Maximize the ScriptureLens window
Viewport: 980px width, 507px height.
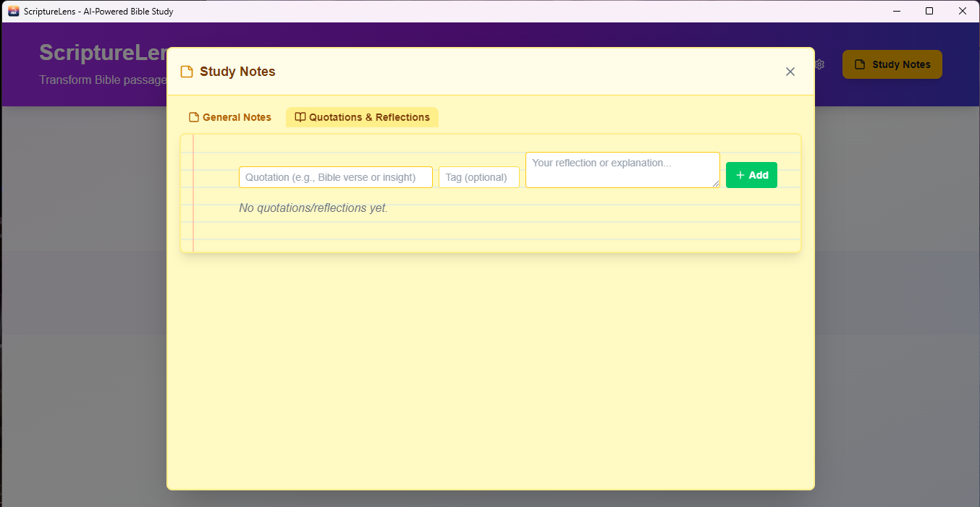(x=929, y=11)
